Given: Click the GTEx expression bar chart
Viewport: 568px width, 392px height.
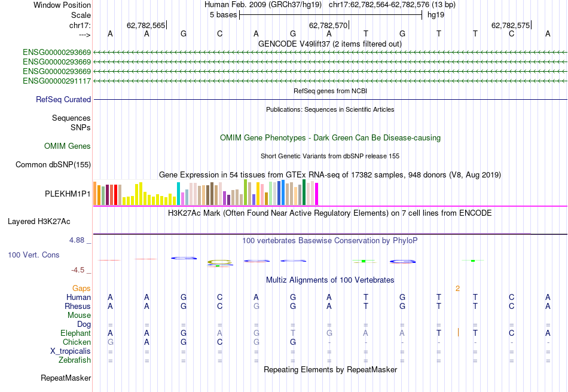Looking at the screenshot, I should coord(206,192).
